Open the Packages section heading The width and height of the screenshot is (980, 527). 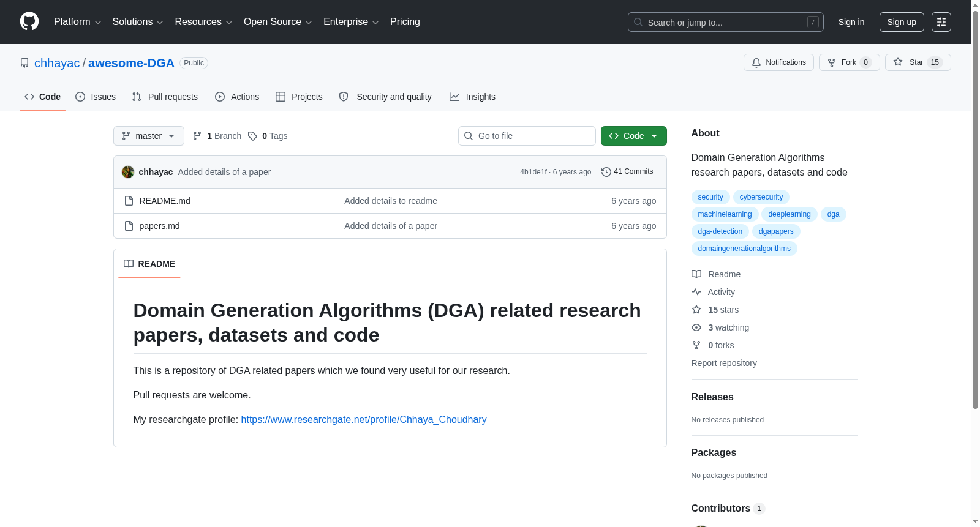click(714, 453)
